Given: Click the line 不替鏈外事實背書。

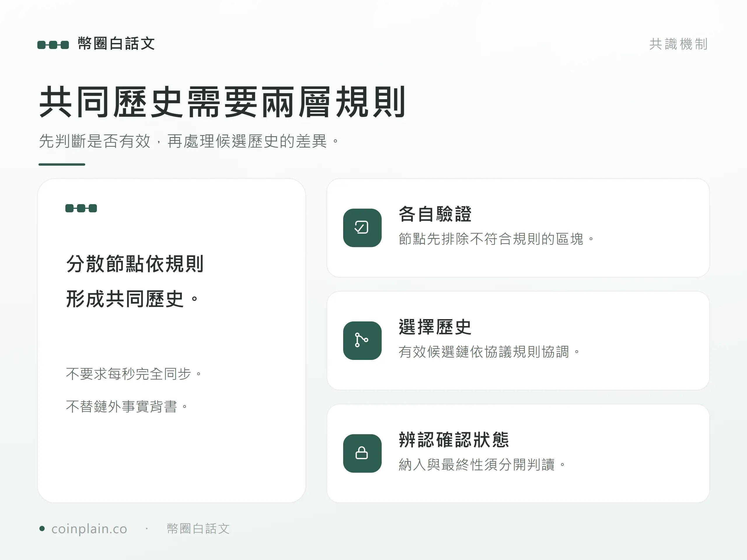Looking at the screenshot, I should click(127, 406).
